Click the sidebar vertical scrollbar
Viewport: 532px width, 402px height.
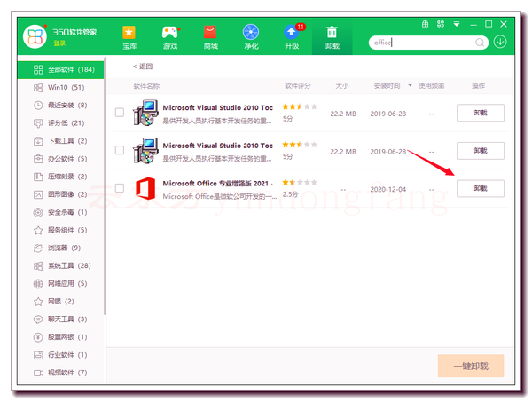(x=105, y=186)
